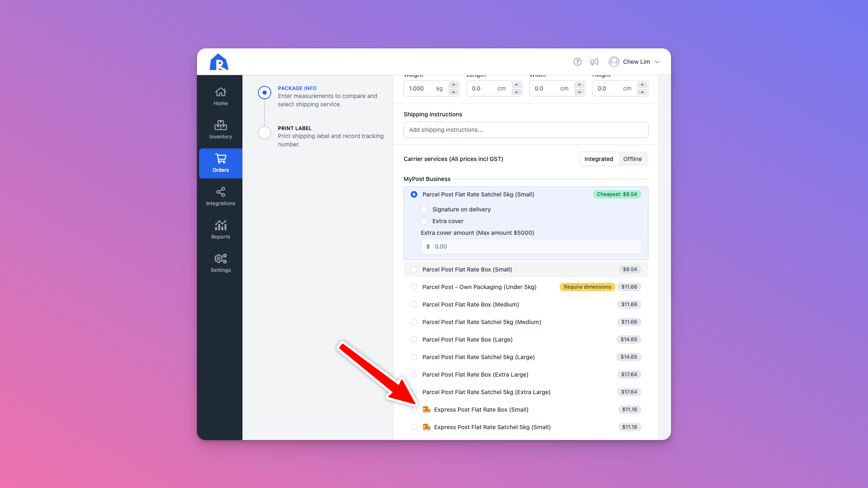Increase height with up stepper arrow

pos(642,85)
